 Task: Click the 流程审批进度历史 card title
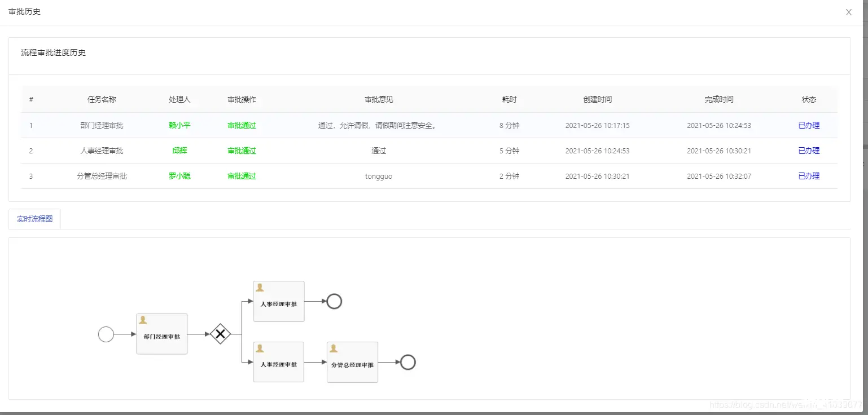[x=53, y=52]
